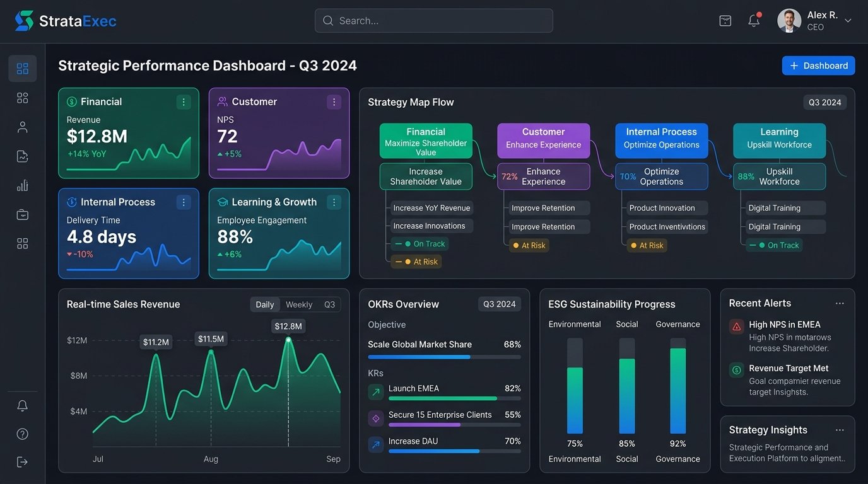Click Secure 15 Enterprise Clients progress bar
868x484 pixels.
pyautogui.click(x=455, y=425)
